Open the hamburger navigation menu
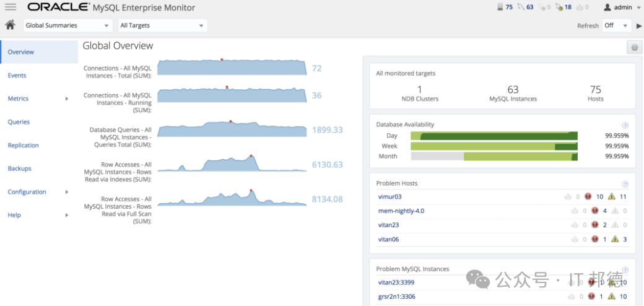The image size is (644, 306). point(11,7)
